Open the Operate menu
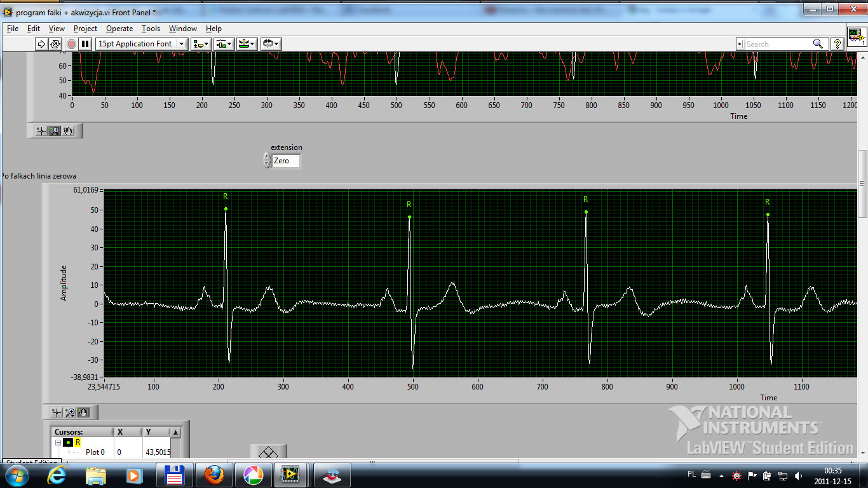The image size is (868, 488). pos(119,29)
